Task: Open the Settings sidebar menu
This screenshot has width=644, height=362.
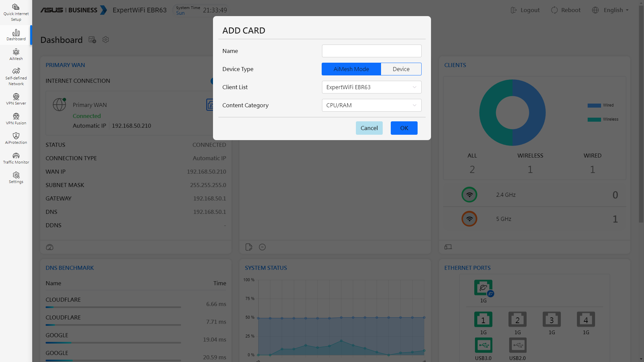Action: [16, 178]
